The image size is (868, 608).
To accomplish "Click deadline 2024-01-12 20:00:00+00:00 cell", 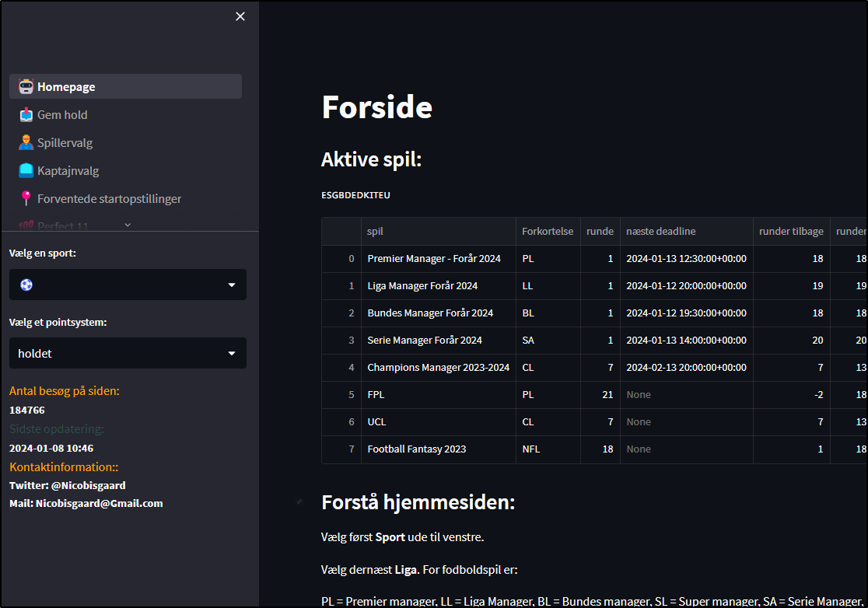I will (x=687, y=286).
